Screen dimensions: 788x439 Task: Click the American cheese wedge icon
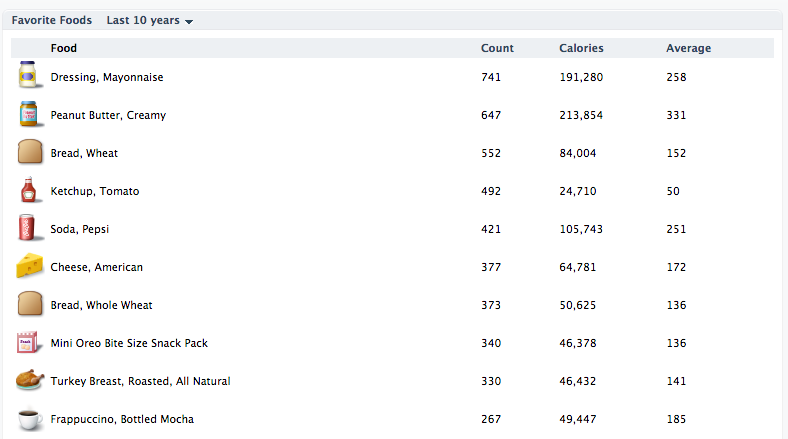pyautogui.click(x=30, y=266)
